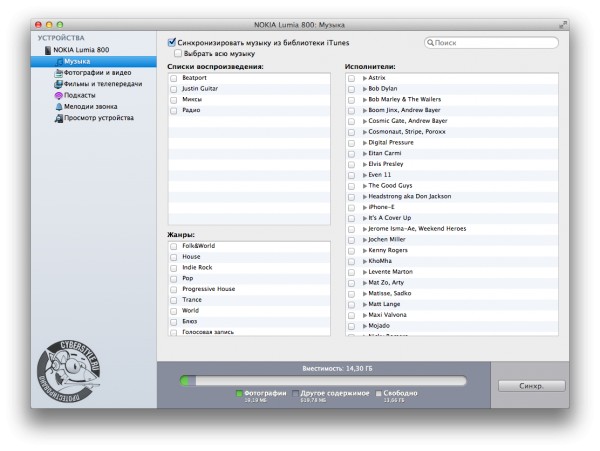Click artist name Matisse, Sadko

pyautogui.click(x=390, y=293)
